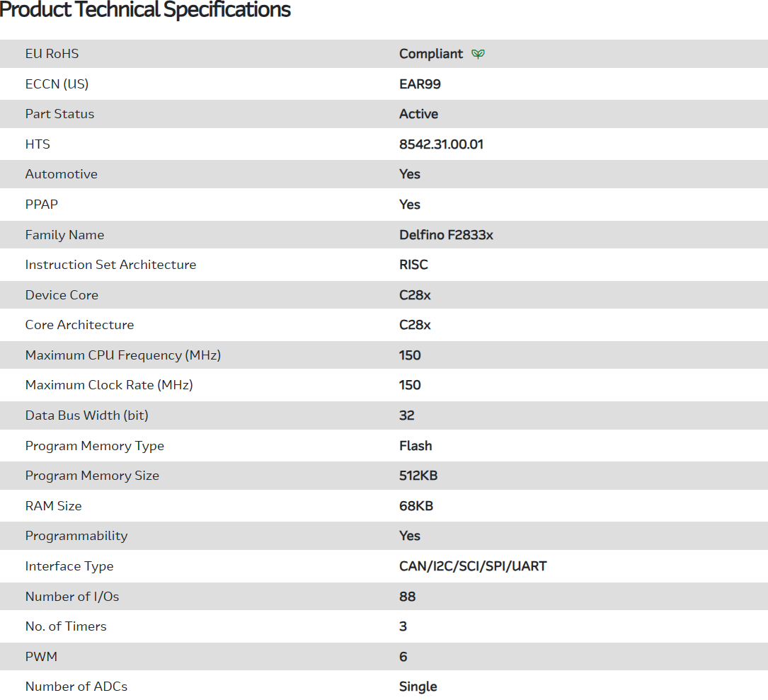Image resolution: width=768 pixels, height=700 pixels.
Task: Click the RISC instruction set value
Action: point(413,265)
